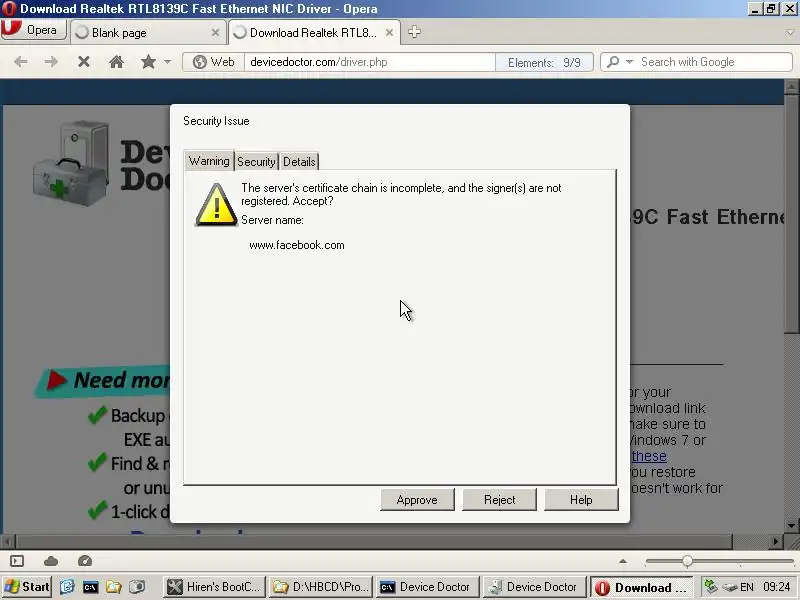Open folder quick launch icon

(113, 587)
